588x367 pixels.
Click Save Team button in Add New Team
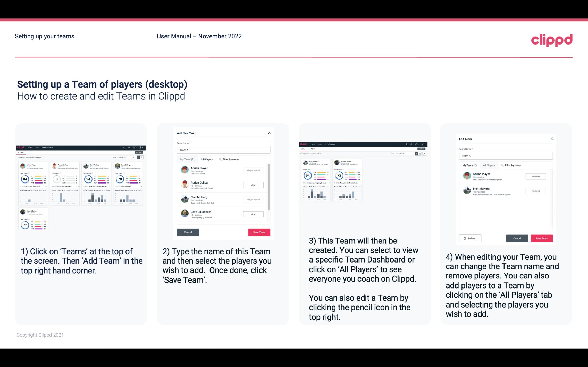[x=259, y=232]
